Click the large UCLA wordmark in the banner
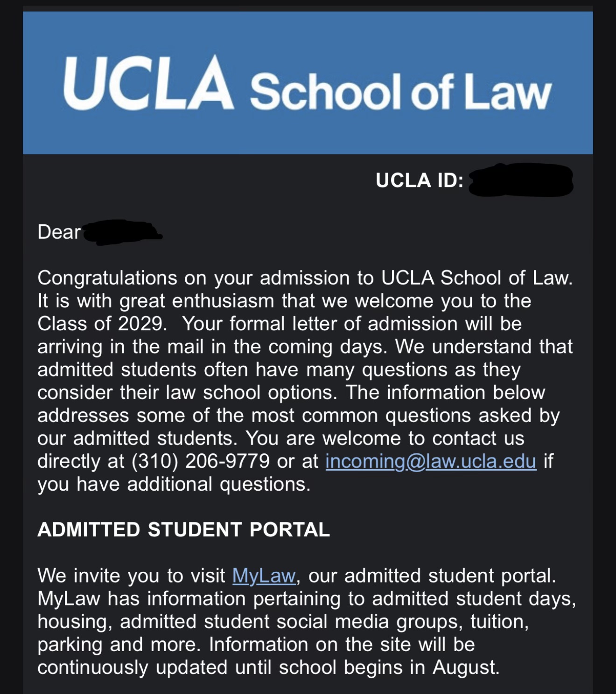 [148, 83]
